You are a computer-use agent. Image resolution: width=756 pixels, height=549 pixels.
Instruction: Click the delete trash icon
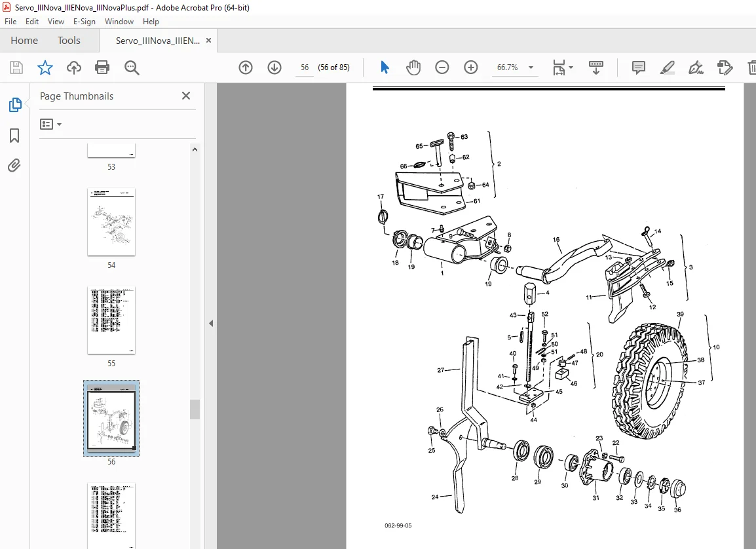[x=751, y=67]
